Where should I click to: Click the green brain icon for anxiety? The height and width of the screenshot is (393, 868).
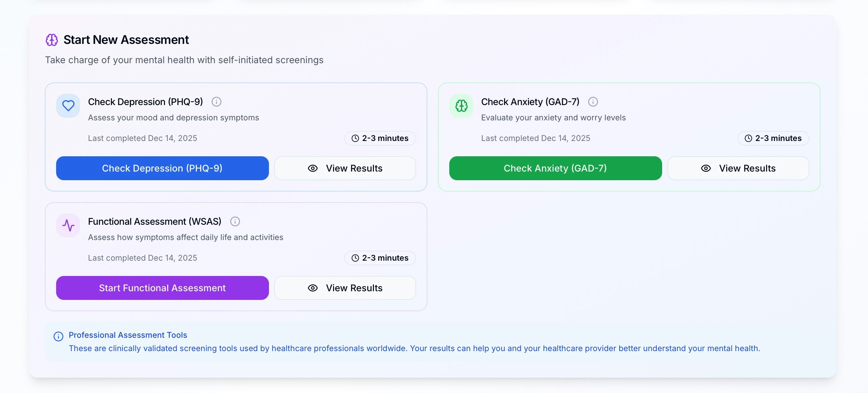point(461,106)
